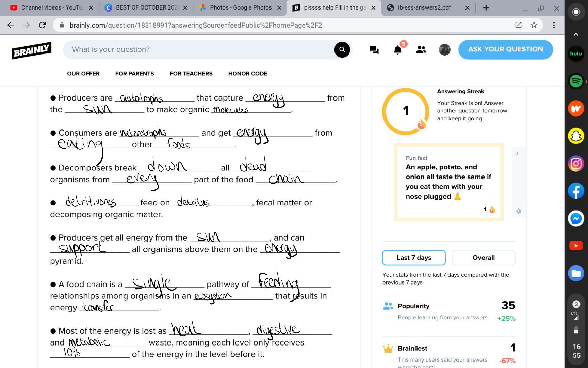Launch Facebook from the shelf
Screen dimensions: 588x368
tap(576, 191)
